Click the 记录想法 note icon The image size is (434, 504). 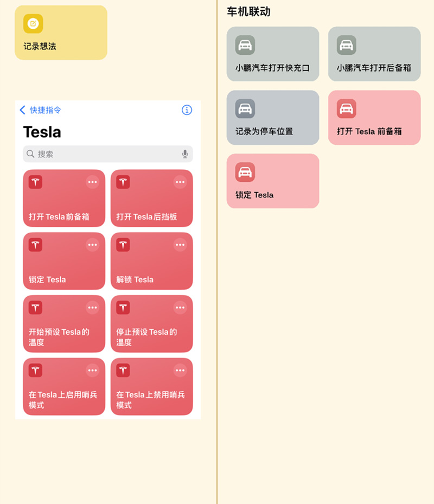(x=33, y=23)
